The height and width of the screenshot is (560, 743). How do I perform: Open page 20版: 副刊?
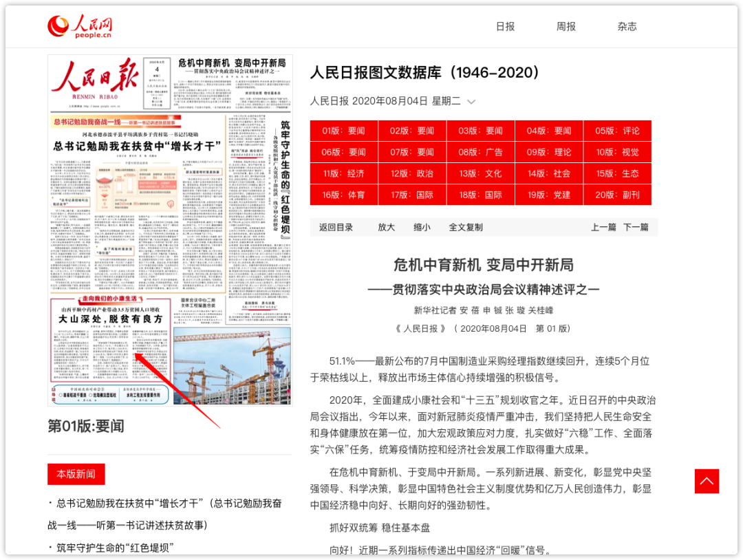click(616, 194)
